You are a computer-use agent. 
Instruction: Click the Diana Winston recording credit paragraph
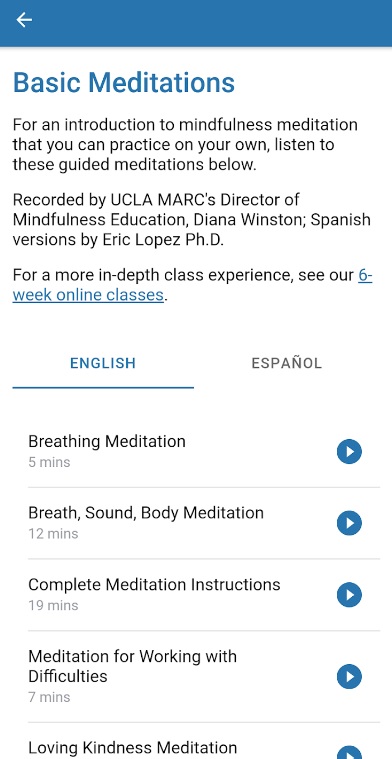(192, 220)
